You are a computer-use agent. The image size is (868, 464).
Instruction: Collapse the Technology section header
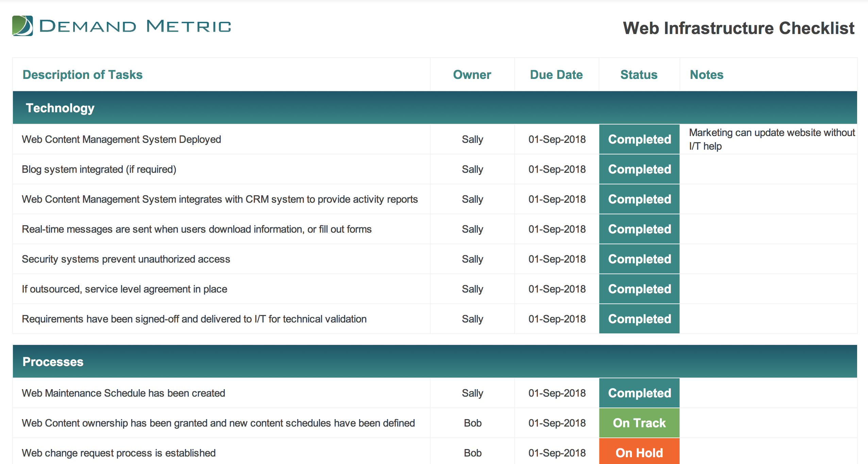[60, 108]
